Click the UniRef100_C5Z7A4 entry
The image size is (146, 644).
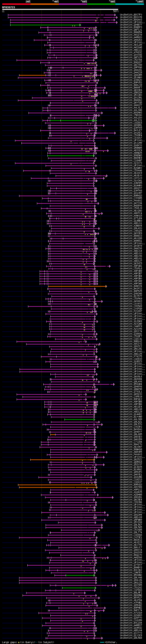(x=131, y=60)
